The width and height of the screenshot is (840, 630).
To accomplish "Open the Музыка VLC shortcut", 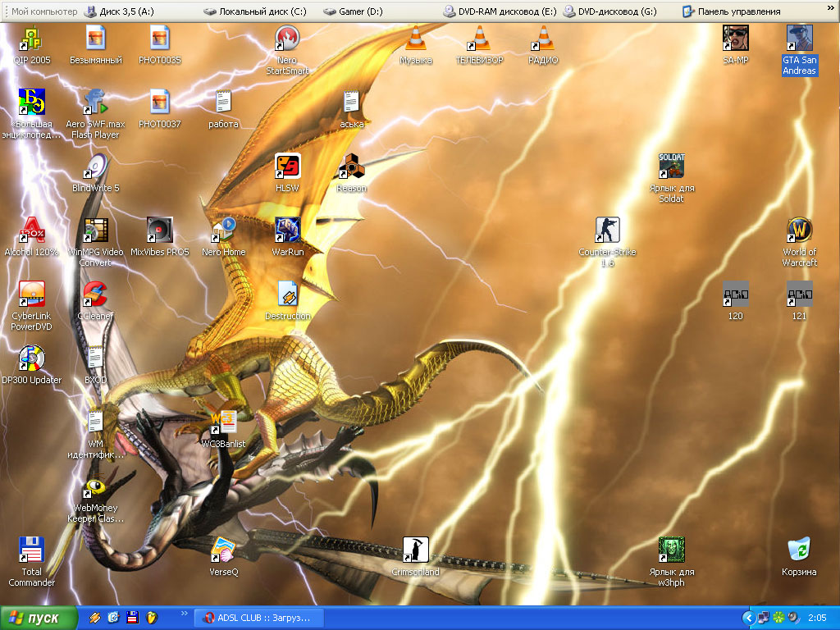I will [x=415, y=46].
